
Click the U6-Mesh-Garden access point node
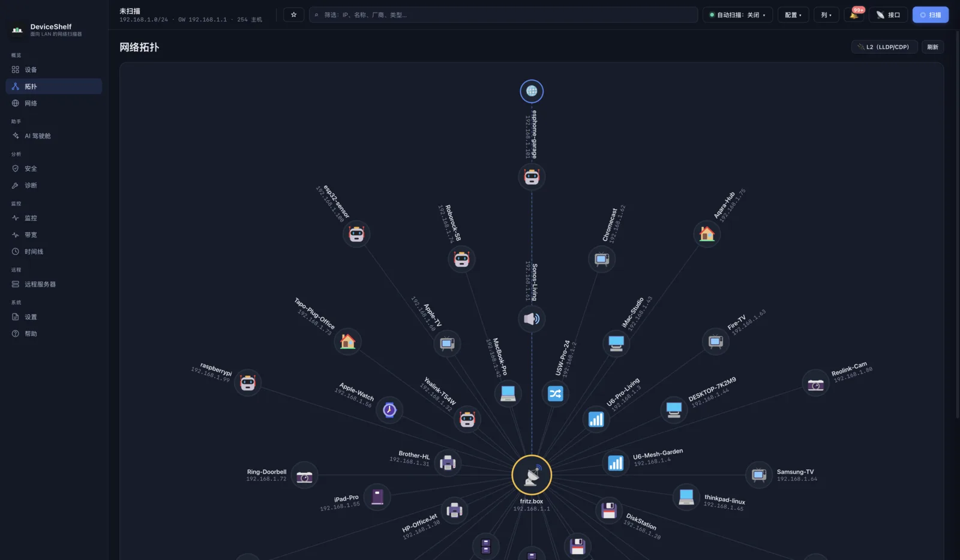tap(616, 463)
